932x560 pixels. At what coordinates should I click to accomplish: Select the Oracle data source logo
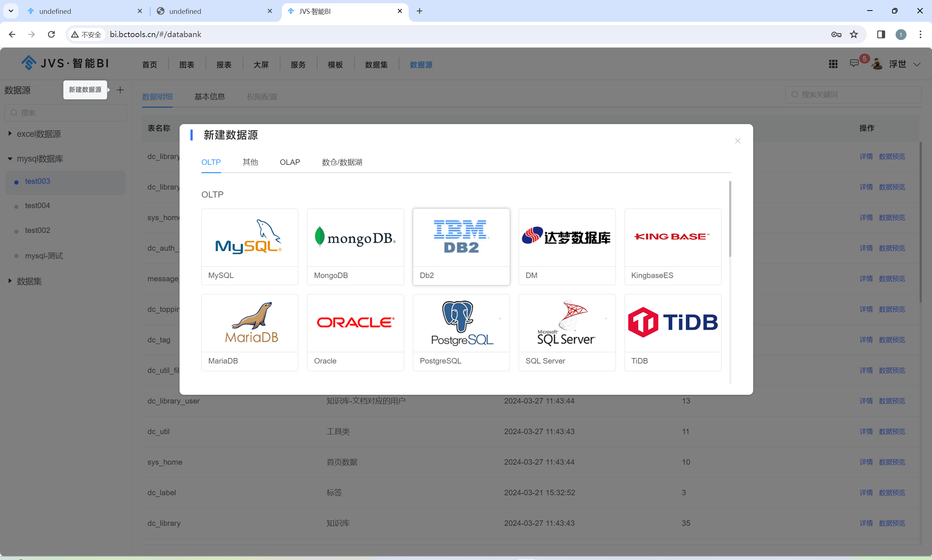pos(355,323)
